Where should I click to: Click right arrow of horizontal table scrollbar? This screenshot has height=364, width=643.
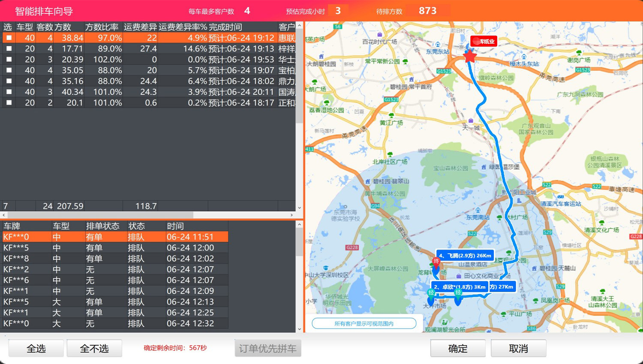(x=291, y=215)
